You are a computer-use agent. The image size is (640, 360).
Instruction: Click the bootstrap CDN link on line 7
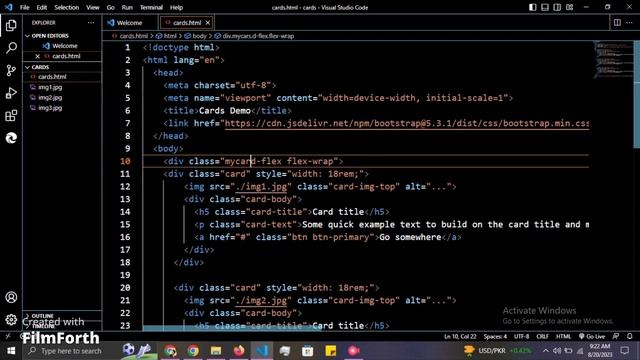click(407, 123)
